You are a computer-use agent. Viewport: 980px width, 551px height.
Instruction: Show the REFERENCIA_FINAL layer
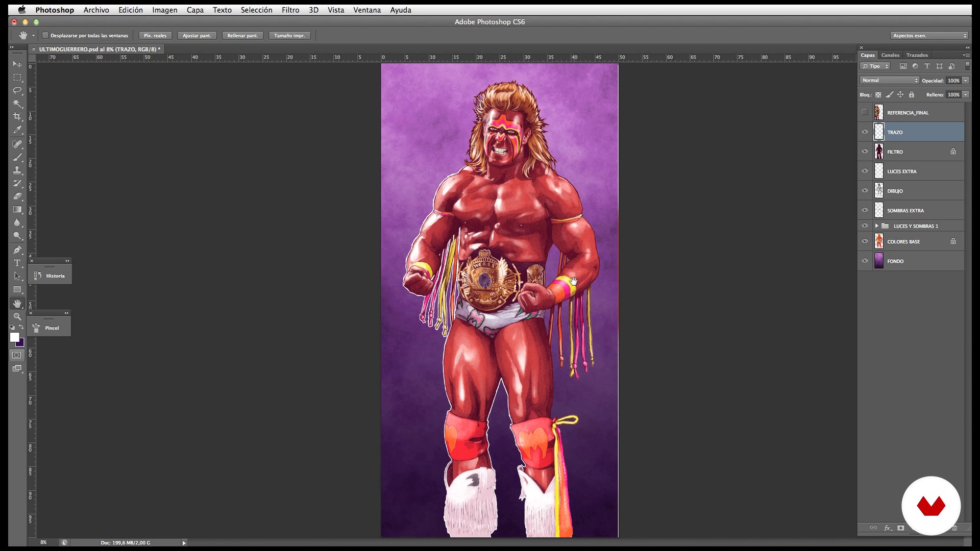tap(865, 112)
